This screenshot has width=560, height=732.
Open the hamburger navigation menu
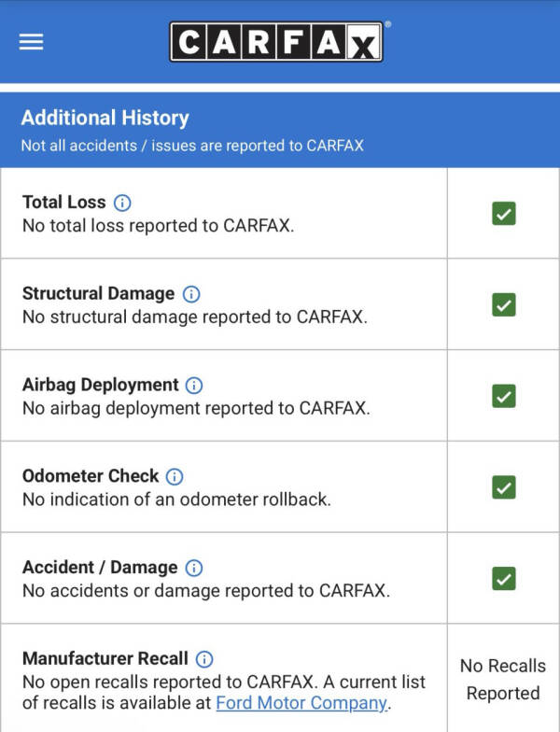click(31, 42)
